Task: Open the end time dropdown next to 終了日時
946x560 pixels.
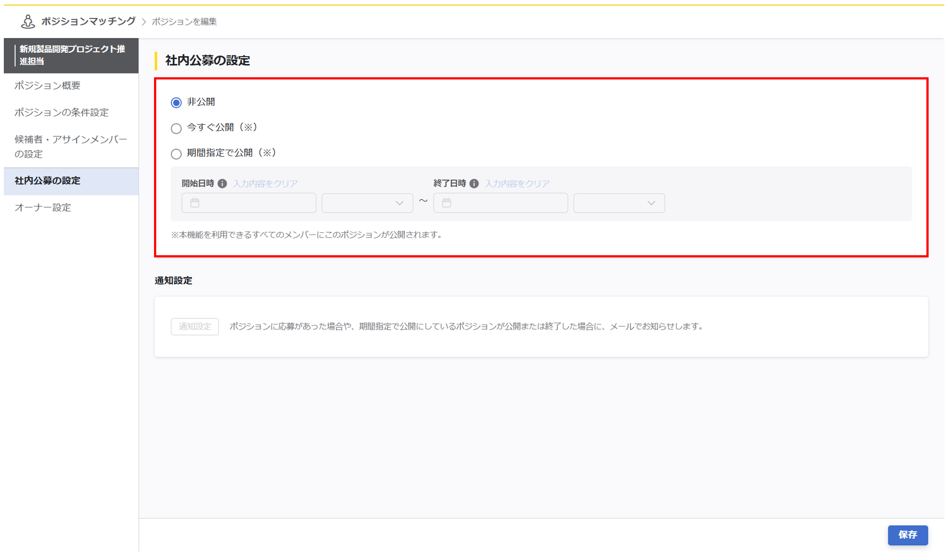Action: click(619, 203)
